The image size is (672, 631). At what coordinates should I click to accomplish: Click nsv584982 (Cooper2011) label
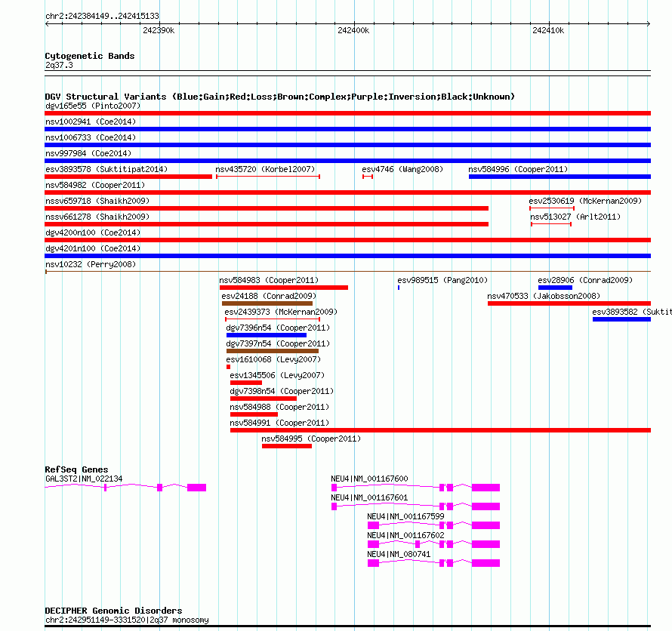coord(95,185)
